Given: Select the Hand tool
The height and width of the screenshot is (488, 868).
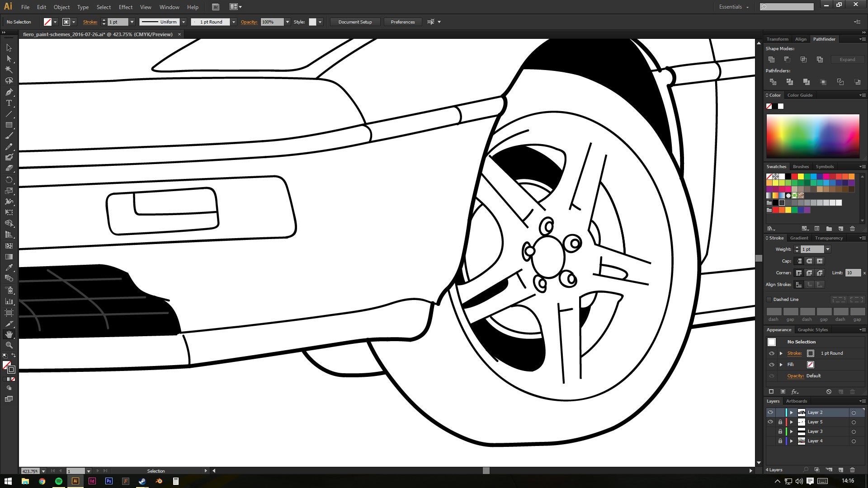Looking at the screenshot, I should pyautogui.click(x=9, y=334).
